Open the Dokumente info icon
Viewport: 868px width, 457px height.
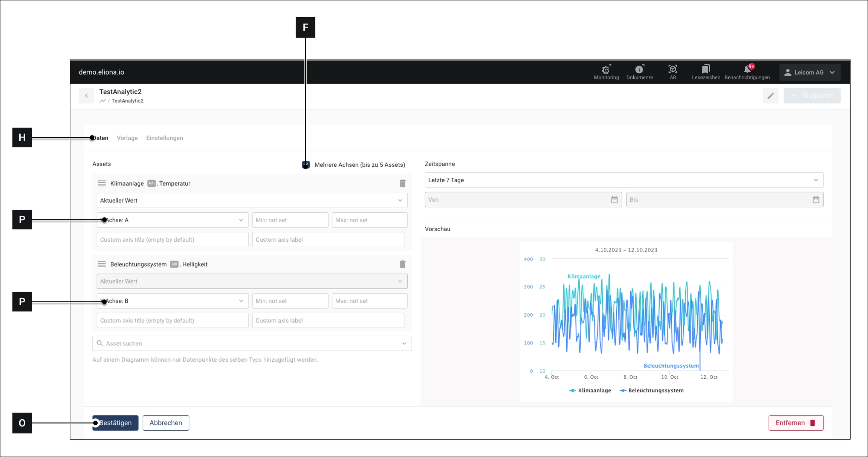point(639,69)
